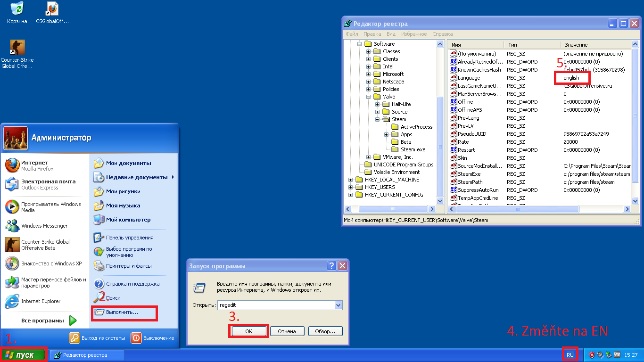Open 'Избранное' menu in Registry Editor
The image size is (644, 362).
tap(414, 34)
